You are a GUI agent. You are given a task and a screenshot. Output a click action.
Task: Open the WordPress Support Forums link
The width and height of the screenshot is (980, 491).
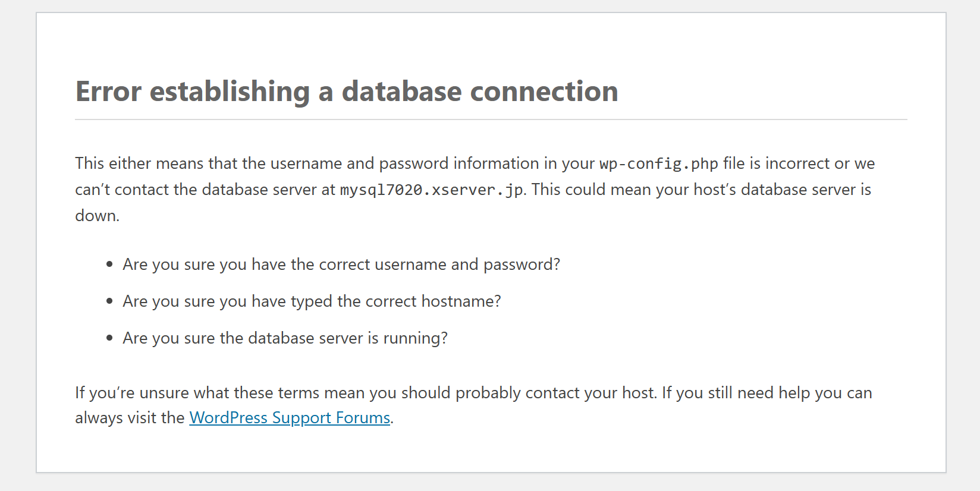[290, 418]
